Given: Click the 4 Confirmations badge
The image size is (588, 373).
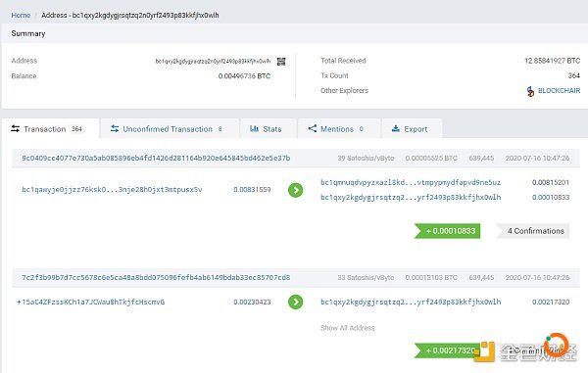Looking at the screenshot, I should pos(533,231).
